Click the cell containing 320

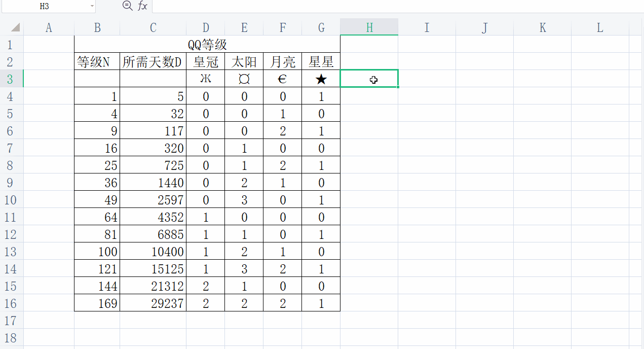pyautogui.click(x=153, y=148)
